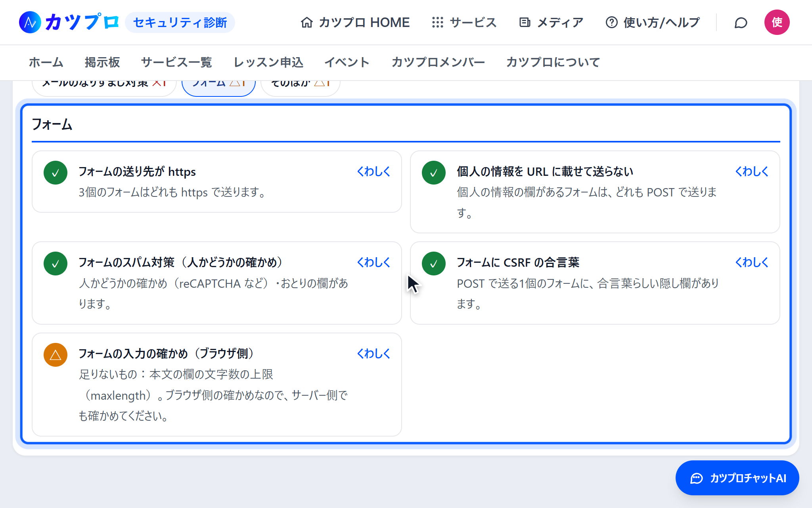Click green check icon for 個人の情報を URL
The width and height of the screenshot is (812, 508).
click(434, 173)
